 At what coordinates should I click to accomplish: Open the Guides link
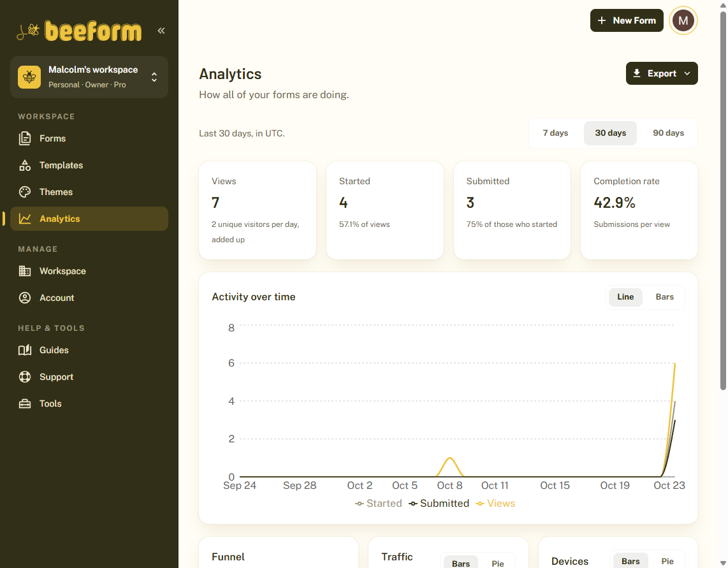(89, 350)
